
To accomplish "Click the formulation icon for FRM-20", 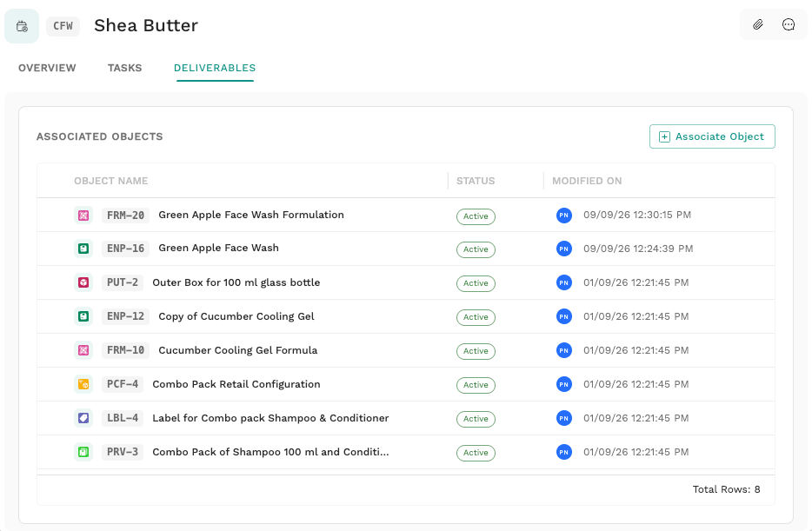I will pos(83,216).
